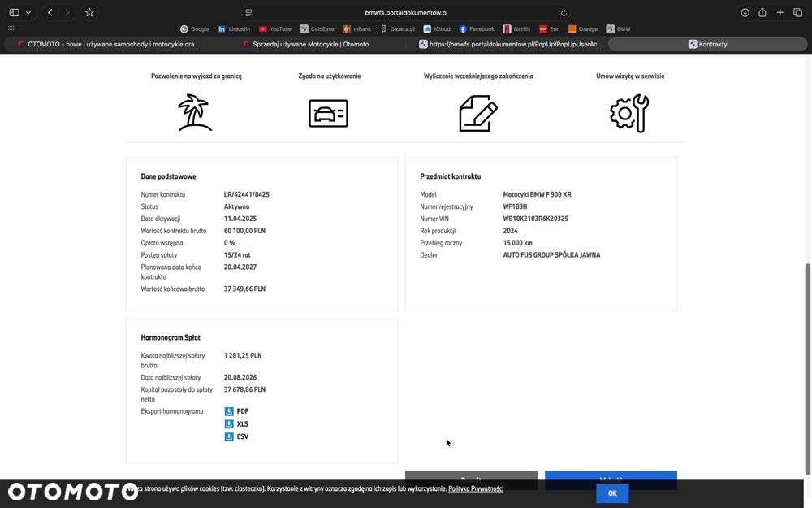This screenshot has width=812, height=508.
Task: Download the schedule as CSV
Action: pos(236,436)
